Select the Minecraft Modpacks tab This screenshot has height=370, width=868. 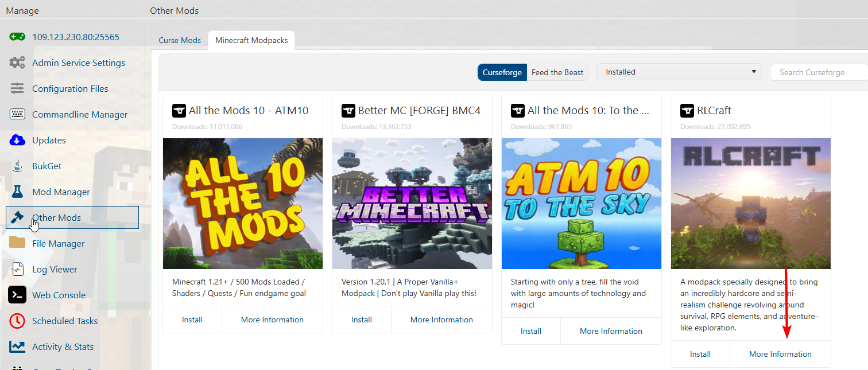[x=251, y=41]
